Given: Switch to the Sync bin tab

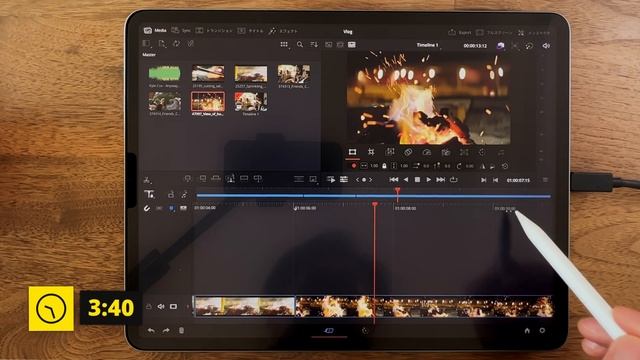Looking at the screenshot, I should pos(181,30).
